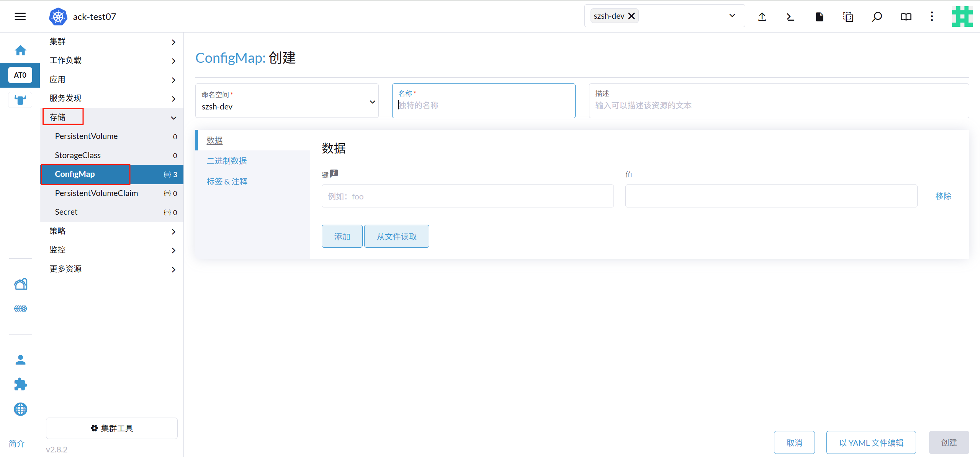Switch to the 二进制数据 tab
Viewport: 980px width, 457px height.
coord(227,161)
